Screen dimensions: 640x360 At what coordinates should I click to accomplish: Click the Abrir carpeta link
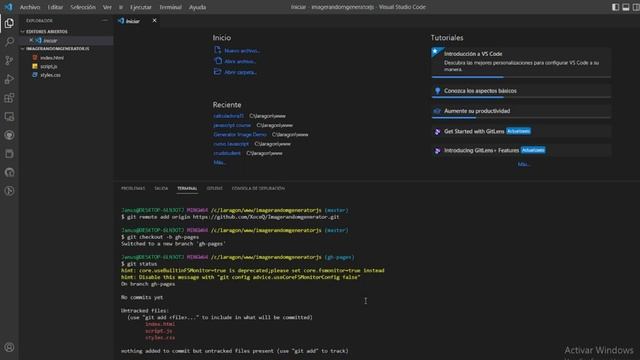240,72
